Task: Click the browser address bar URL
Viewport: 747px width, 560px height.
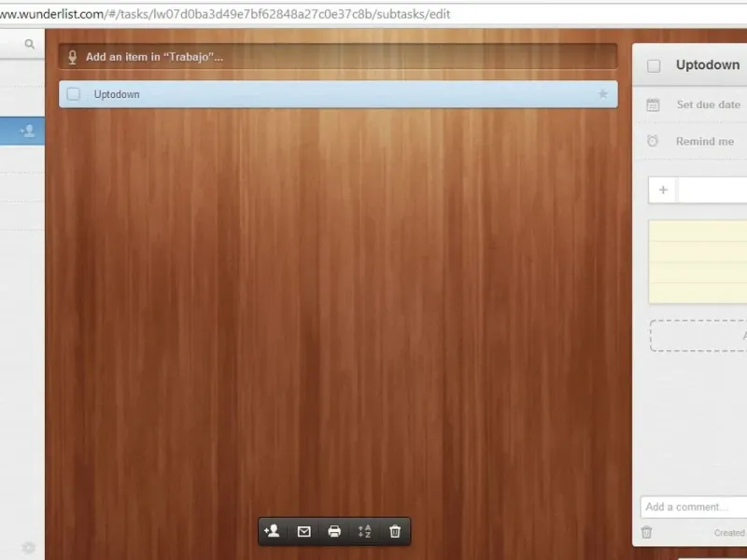Action: (x=225, y=14)
